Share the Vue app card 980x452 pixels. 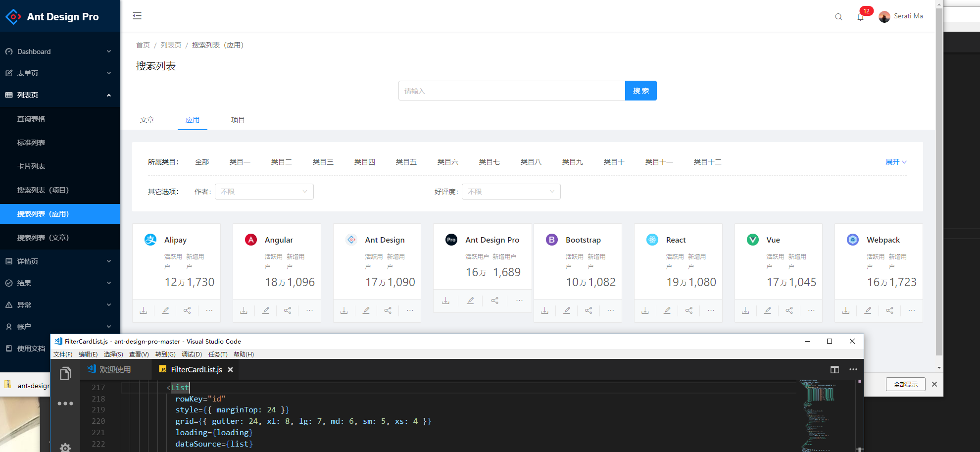[789, 310]
